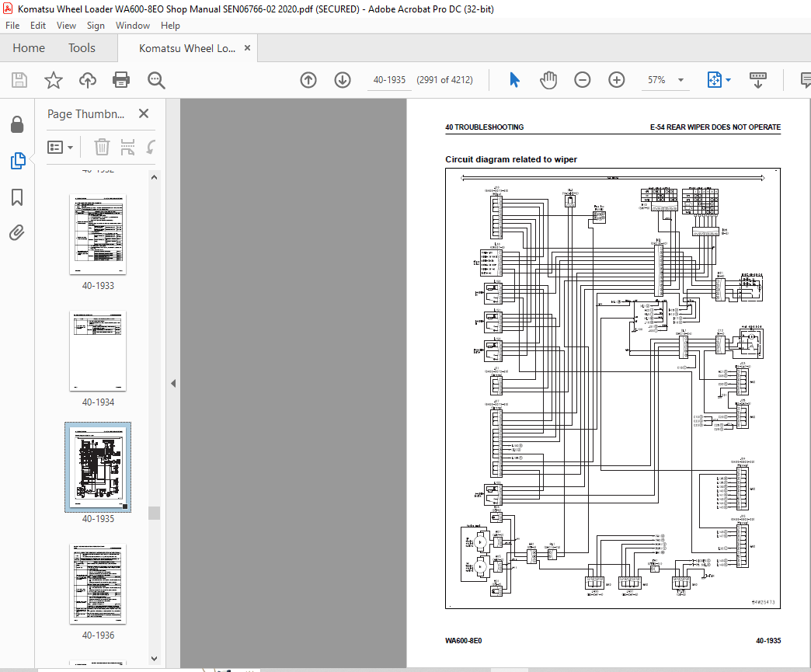The width and height of the screenshot is (811, 672).
Task: Click the Fit page view icon
Action: [714, 80]
